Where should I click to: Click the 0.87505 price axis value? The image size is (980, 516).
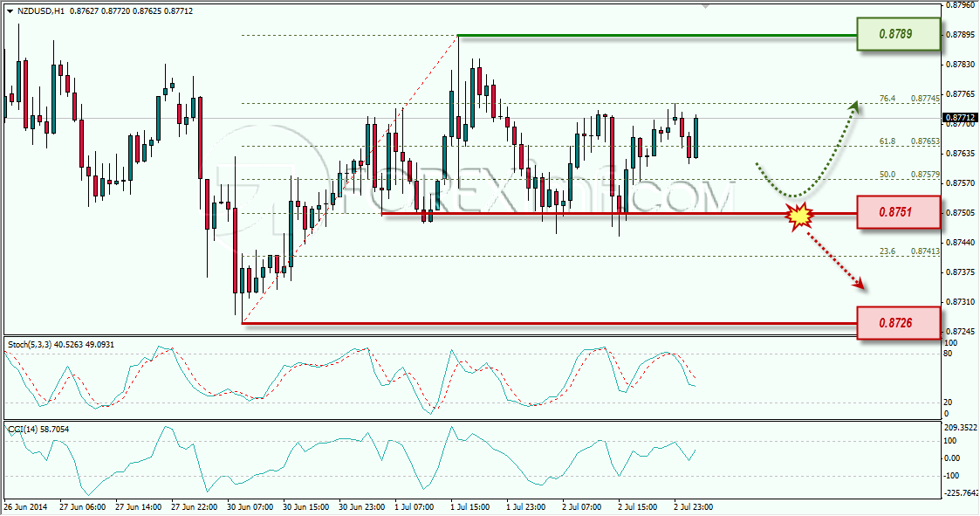coord(961,213)
